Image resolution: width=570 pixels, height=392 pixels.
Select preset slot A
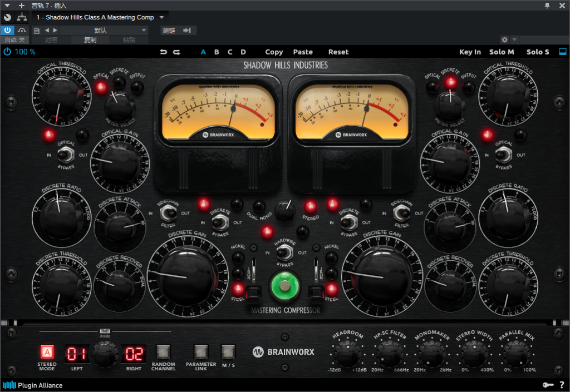click(203, 52)
